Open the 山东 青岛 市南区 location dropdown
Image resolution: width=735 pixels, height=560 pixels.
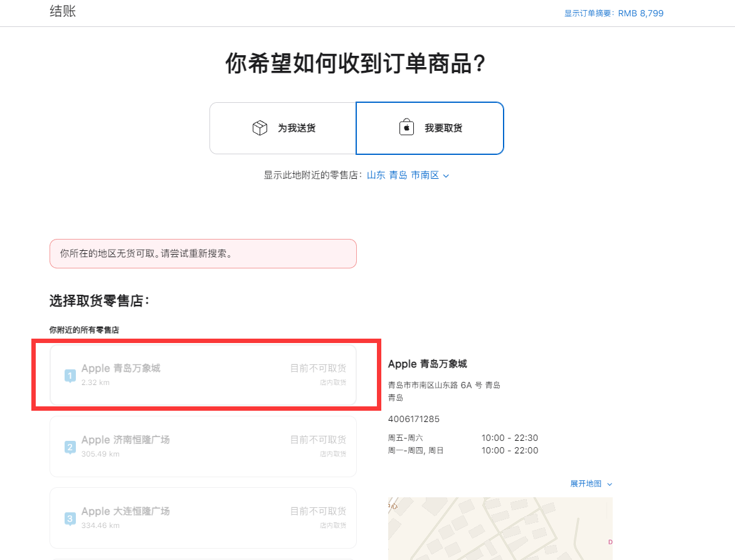408,175
